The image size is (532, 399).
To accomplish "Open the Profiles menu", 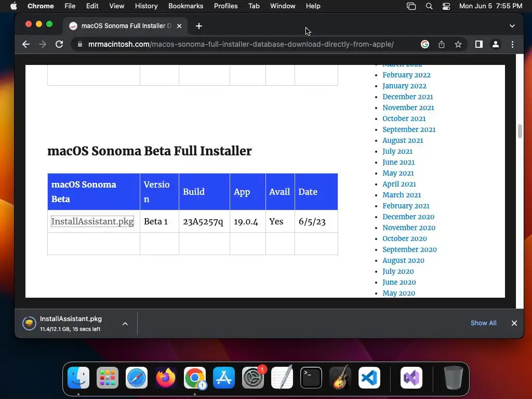I will [225, 6].
